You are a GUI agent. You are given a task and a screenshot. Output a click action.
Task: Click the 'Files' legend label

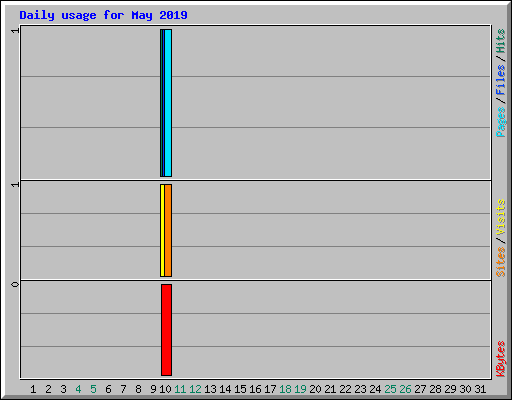pos(500,80)
